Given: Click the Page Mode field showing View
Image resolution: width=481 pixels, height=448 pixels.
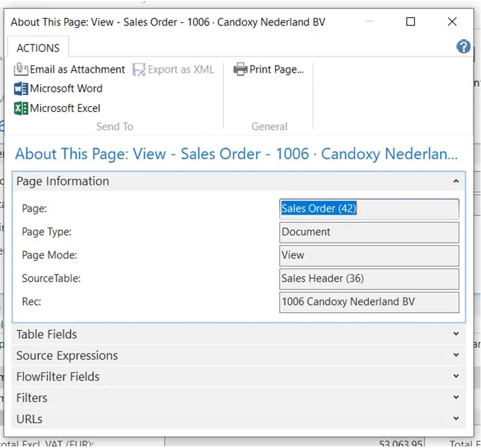Looking at the screenshot, I should 369,255.
